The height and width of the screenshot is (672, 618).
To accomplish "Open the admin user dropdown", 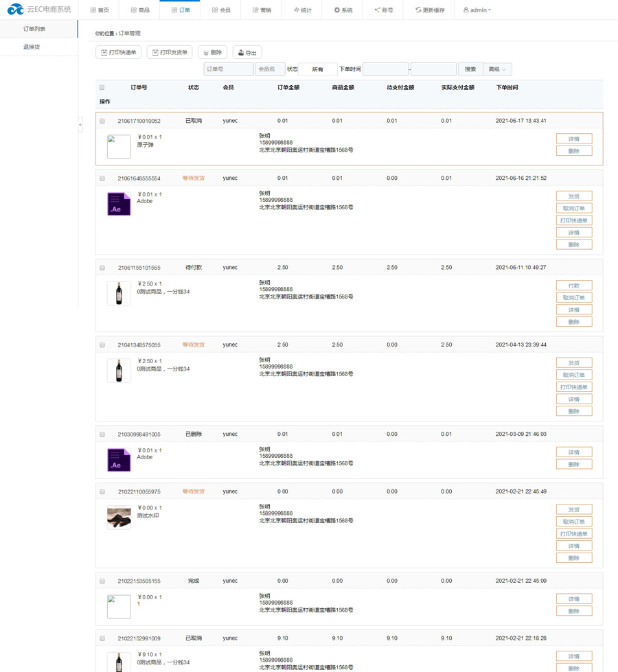I will coord(477,10).
